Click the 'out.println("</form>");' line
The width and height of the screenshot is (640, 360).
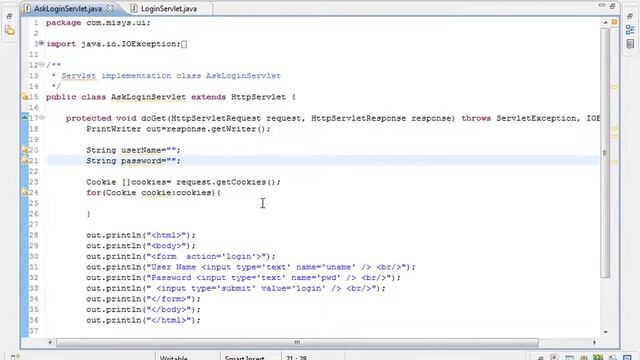(143, 299)
